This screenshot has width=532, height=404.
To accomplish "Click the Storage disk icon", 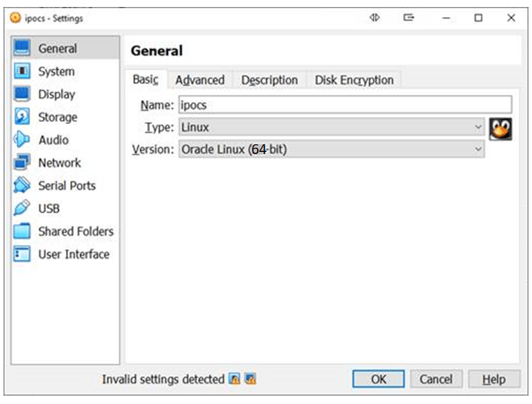I will [x=22, y=116].
